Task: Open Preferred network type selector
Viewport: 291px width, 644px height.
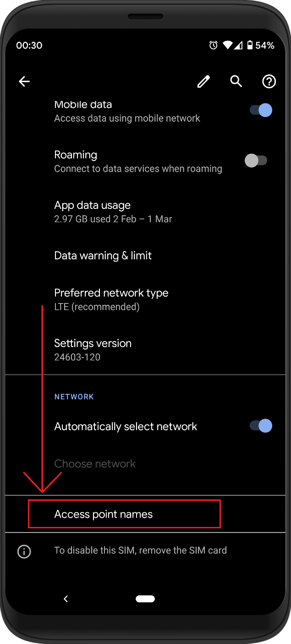Action: pyautogui.click(x=111, y=299)
